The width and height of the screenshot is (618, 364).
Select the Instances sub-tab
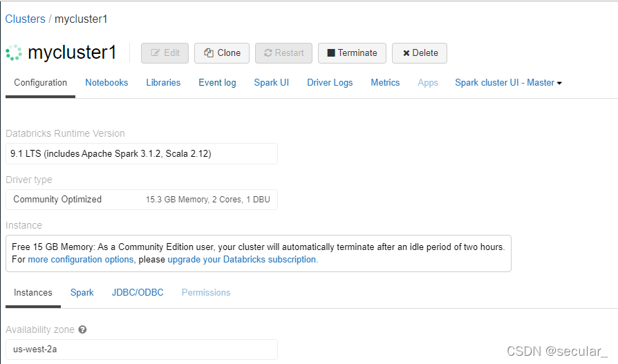pyautogui.click(x=33, y=293)
